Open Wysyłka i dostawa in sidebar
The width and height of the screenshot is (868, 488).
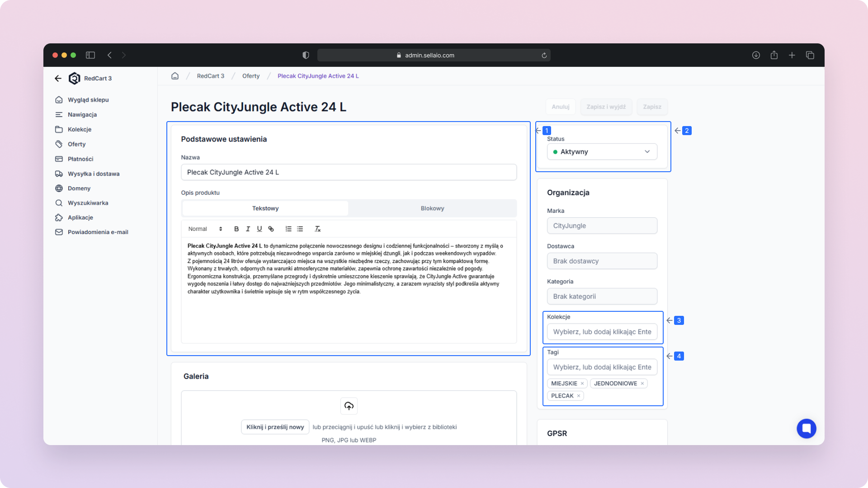pyautogui.click(x=94, y=174)
